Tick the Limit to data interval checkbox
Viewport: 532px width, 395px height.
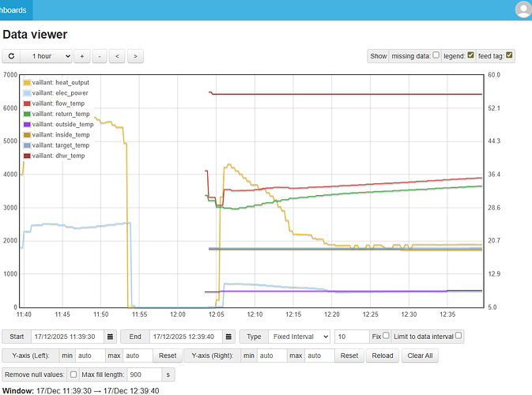(458, 336)
